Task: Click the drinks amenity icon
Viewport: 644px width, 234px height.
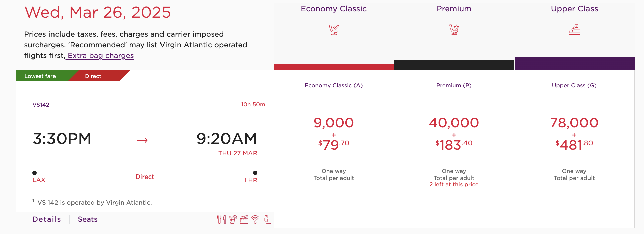Action: (x=233, y=220)
